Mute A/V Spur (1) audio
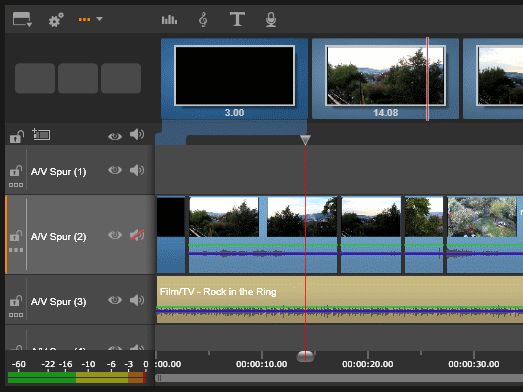The image size is (523, 392). (137, 170)
